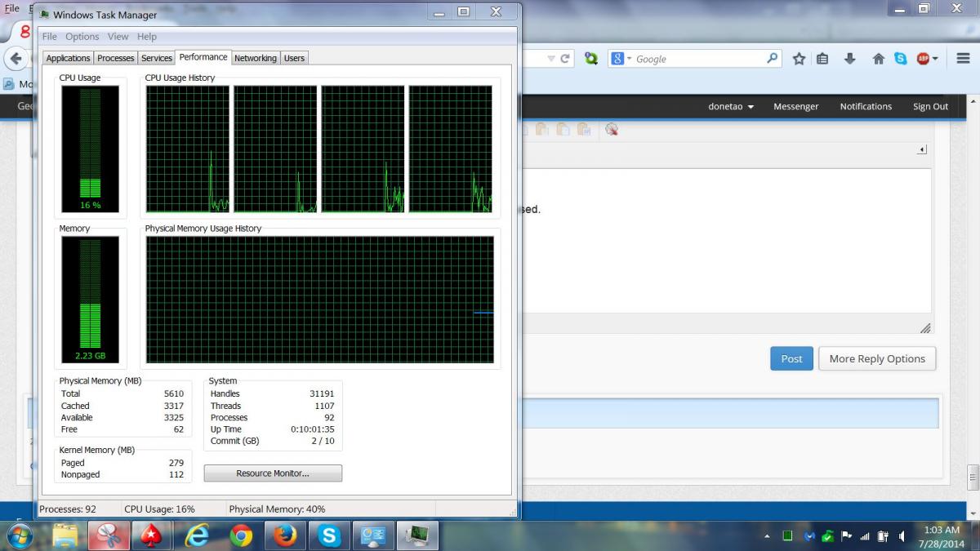Switch to the Users tab
This screenshot has width=980, height=551.
click(x=294, y=58)
